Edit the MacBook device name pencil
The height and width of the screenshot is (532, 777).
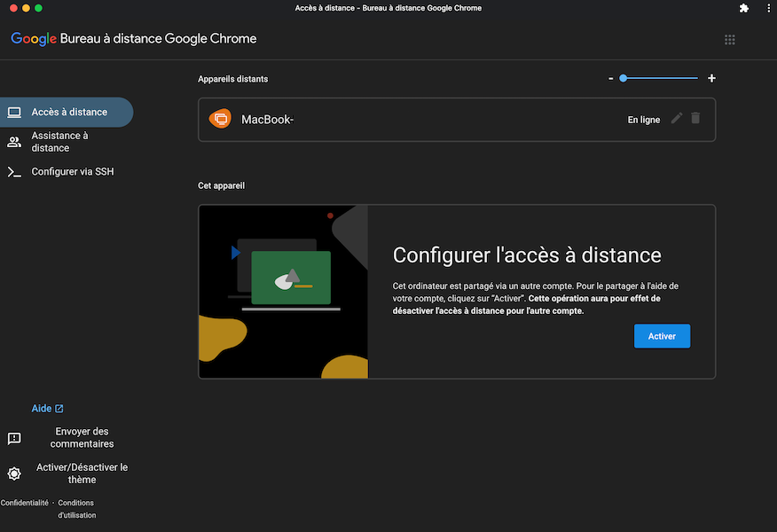tap(677, 118)
